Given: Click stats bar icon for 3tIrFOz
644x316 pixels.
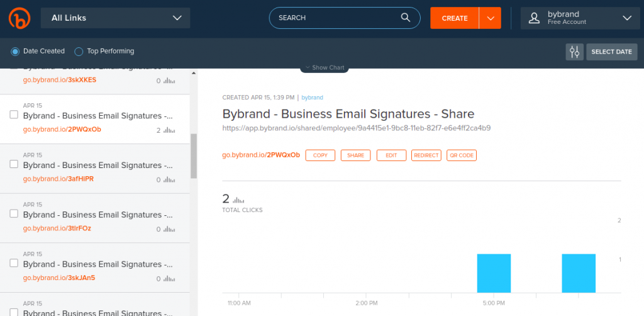Looking at the screenshot, I should (x=169, y=229).
